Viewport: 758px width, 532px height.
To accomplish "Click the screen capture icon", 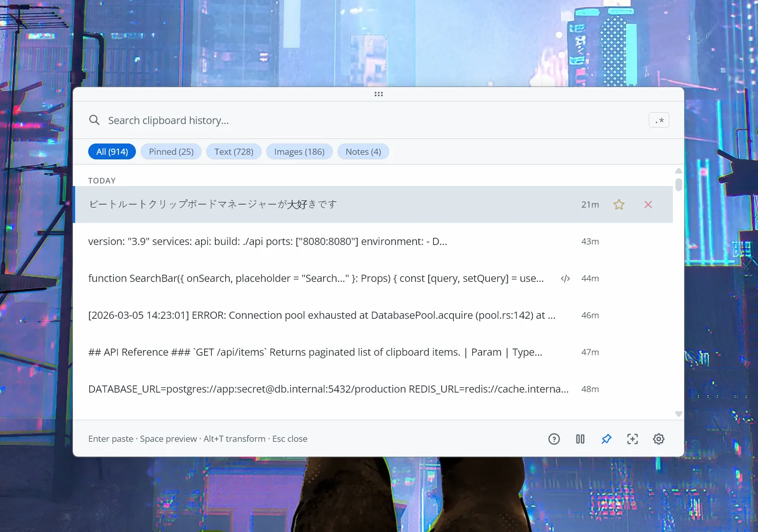I will (x=632, y=439).
